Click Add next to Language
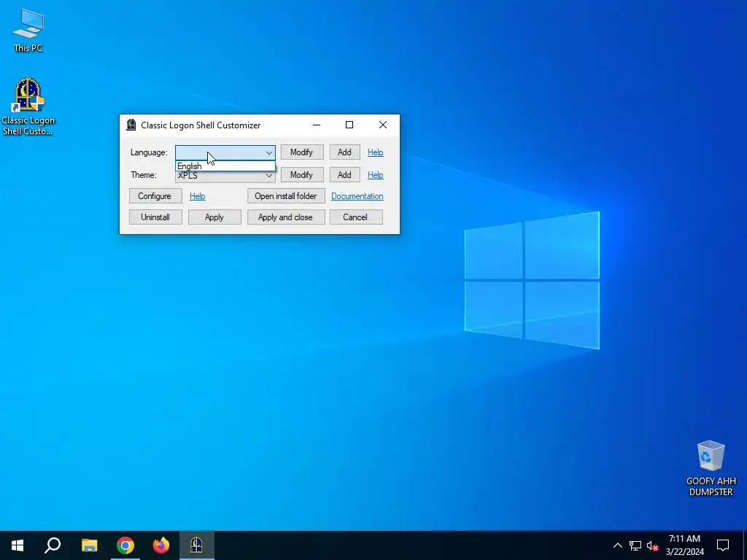 coord(345,152)
